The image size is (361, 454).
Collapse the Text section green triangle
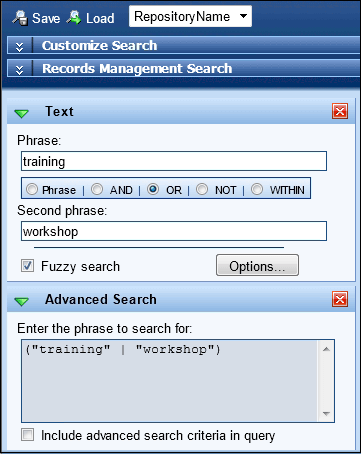(22, 114)
